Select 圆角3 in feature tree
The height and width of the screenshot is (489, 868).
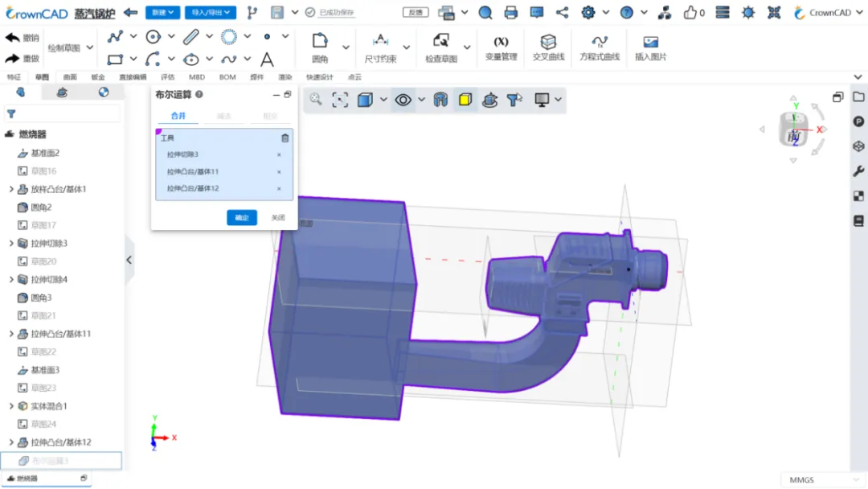pos(41,298)
